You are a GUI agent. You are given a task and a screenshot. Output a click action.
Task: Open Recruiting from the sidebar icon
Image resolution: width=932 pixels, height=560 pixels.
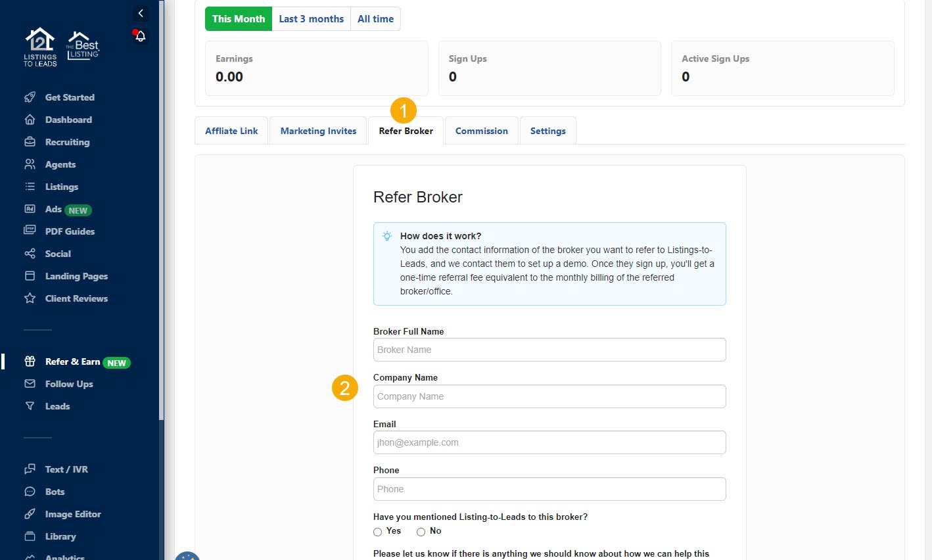coord(30,142)
